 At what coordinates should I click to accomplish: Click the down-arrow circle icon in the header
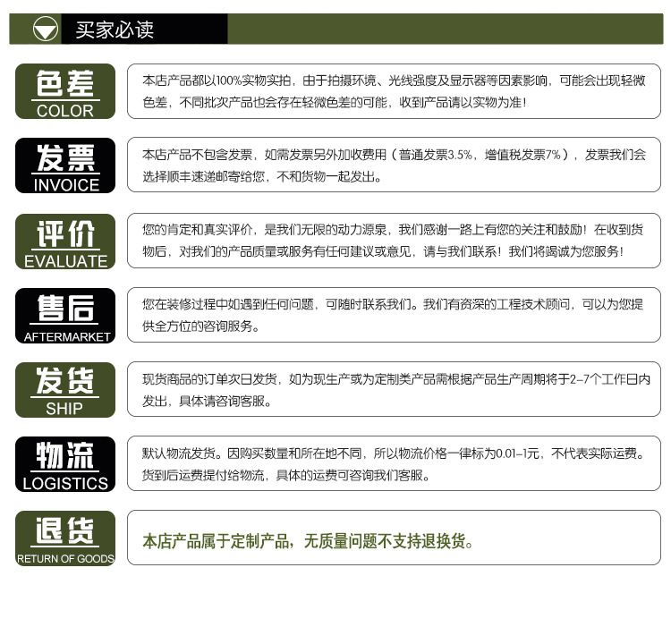click(46, 30)
